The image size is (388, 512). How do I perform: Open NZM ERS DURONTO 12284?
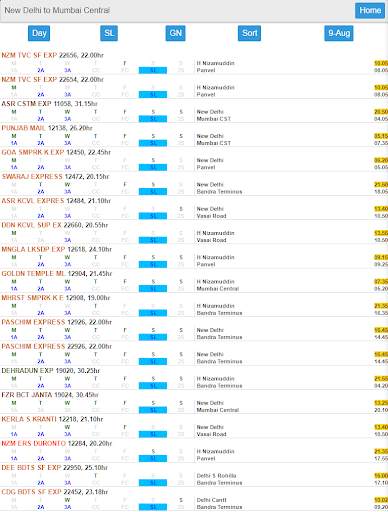coord(57,443)
